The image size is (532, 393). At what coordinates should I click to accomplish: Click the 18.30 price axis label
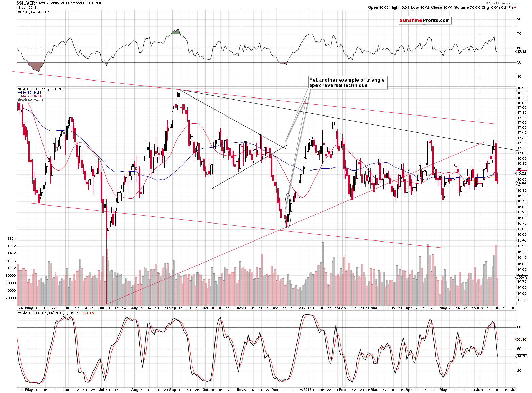click(522, 88)
